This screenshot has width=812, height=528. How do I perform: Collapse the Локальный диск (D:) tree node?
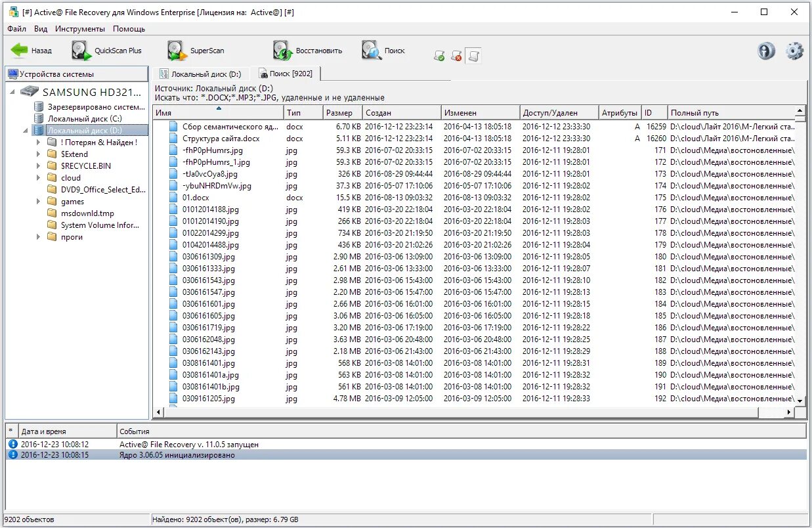[x=26, y=131]
